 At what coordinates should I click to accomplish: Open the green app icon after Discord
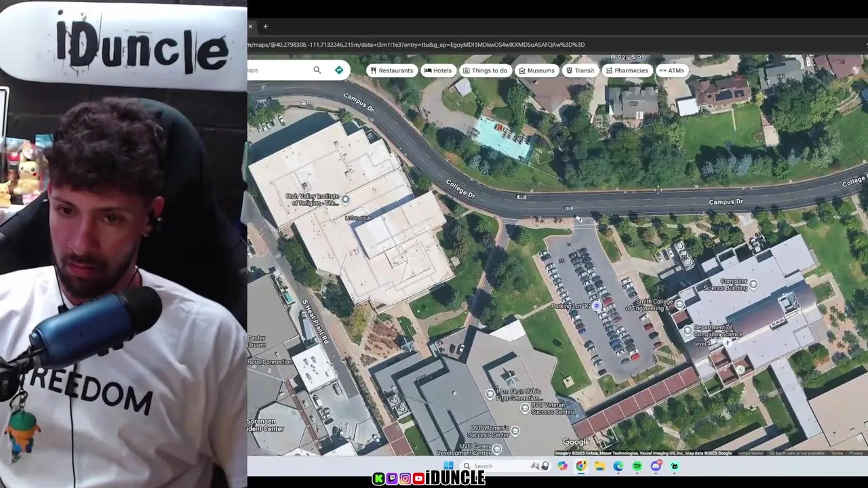click(x=674, y=466)
